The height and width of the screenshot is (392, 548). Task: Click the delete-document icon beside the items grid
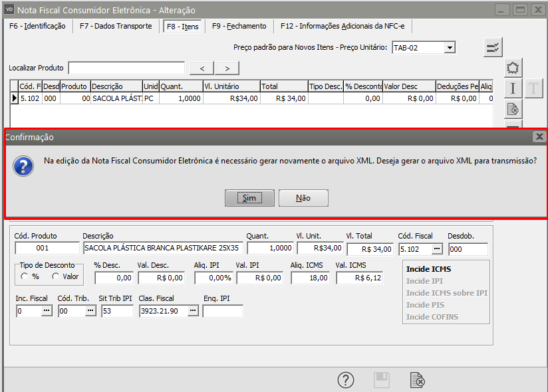click(x=513, y=109)
